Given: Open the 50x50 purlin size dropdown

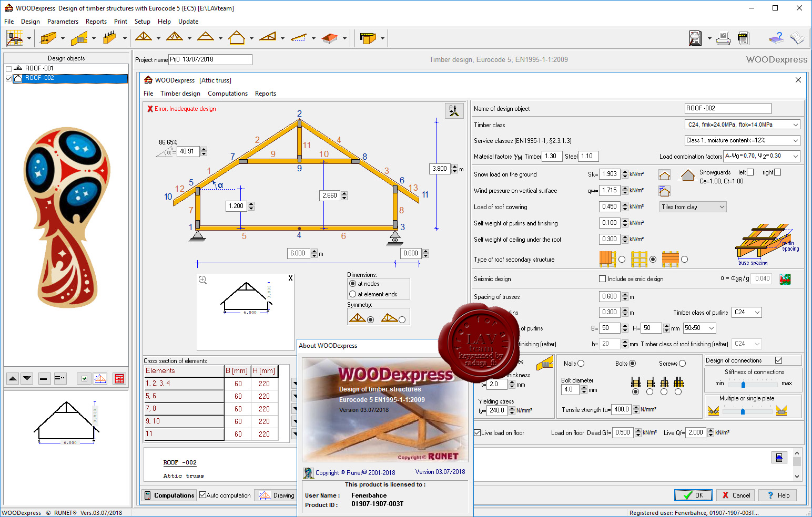Looking at the screenshot, I should coord(699,328).
